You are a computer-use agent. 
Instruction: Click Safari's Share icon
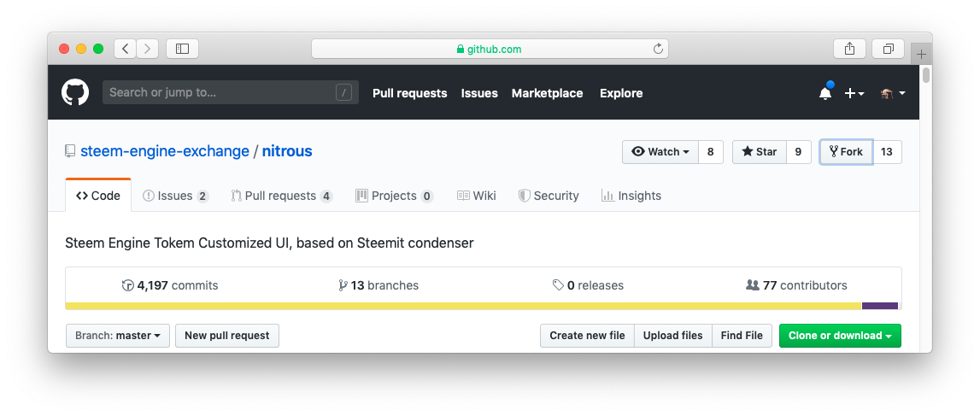coord(849,49)
